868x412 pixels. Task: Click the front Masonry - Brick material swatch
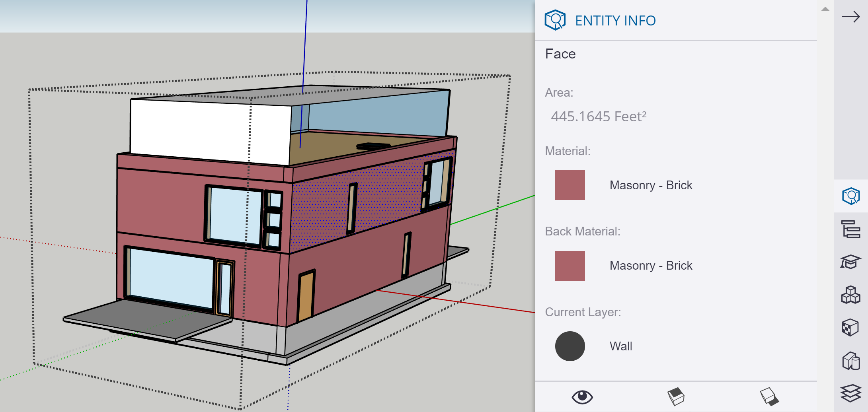pos(570,185)
